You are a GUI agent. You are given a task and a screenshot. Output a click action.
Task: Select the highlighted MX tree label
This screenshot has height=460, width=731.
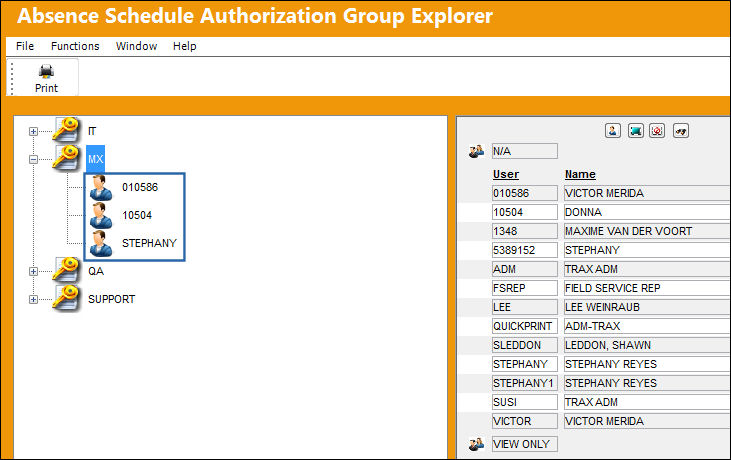[96, 159]
